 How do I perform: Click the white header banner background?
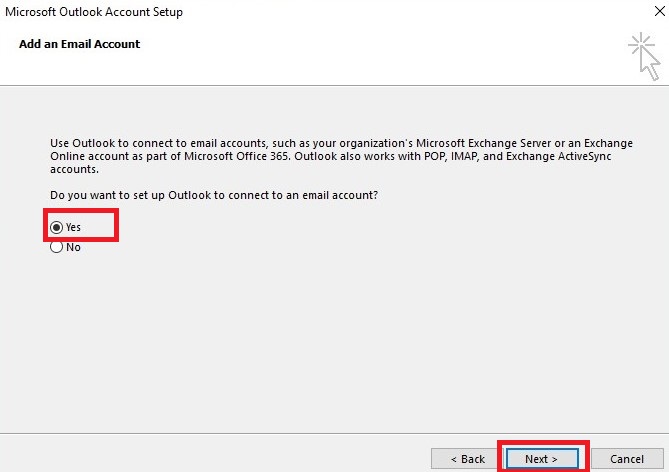click(x=350, y=60)
